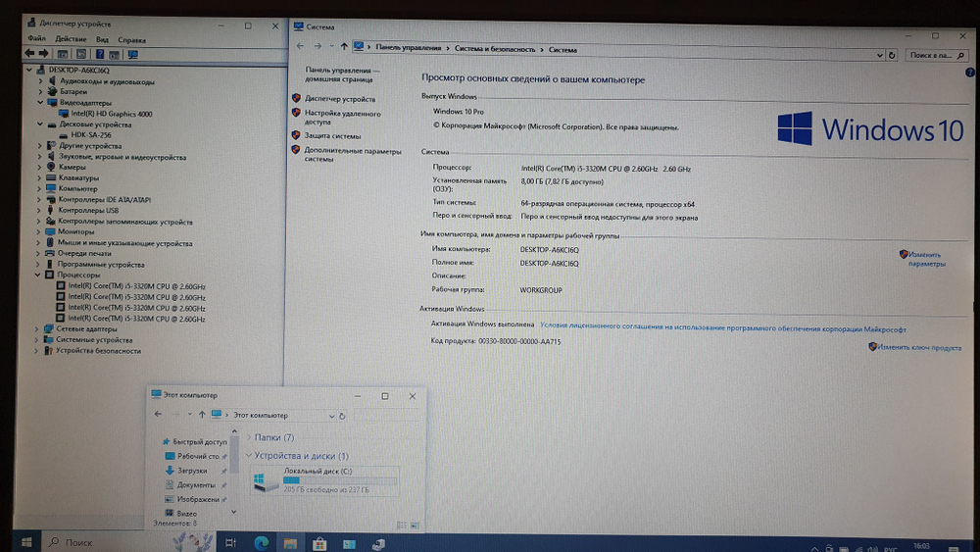The height and width of the screenshot is (552, 980).
Task: Open the Справка menu
Action: [131, 40]
